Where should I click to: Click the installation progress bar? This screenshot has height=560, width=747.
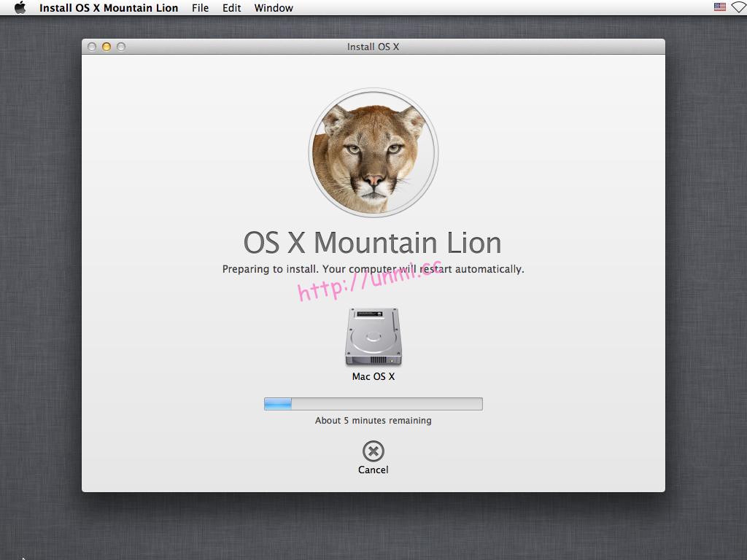click(373, 403)
